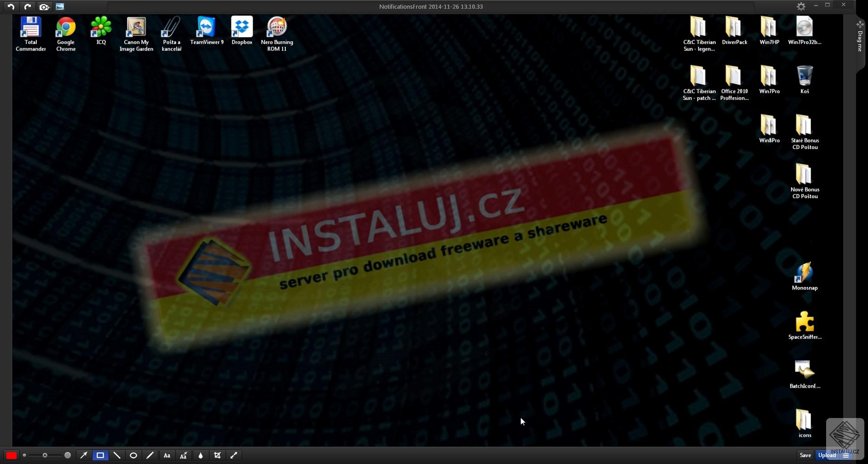The width and height of the screenshot is (868, 464).
Task: Select the Staré Bonus CD Poštou folder
Action: tap(804, 132)
